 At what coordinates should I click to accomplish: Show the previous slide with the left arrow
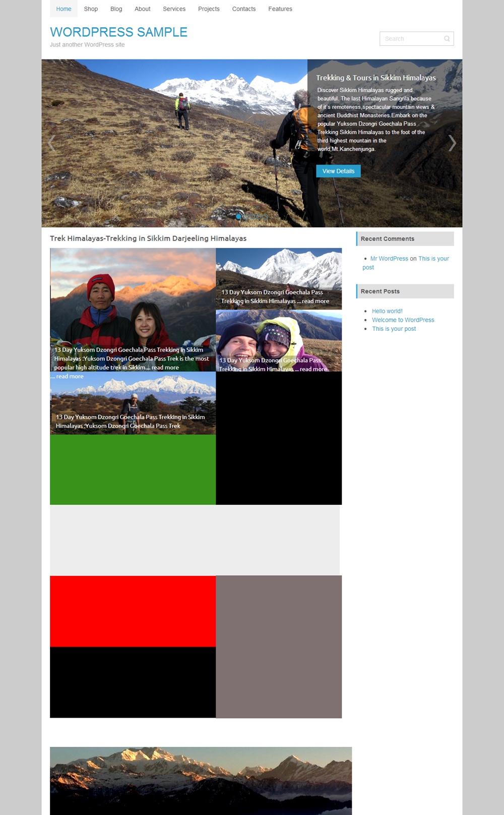[x=51, y=143]
